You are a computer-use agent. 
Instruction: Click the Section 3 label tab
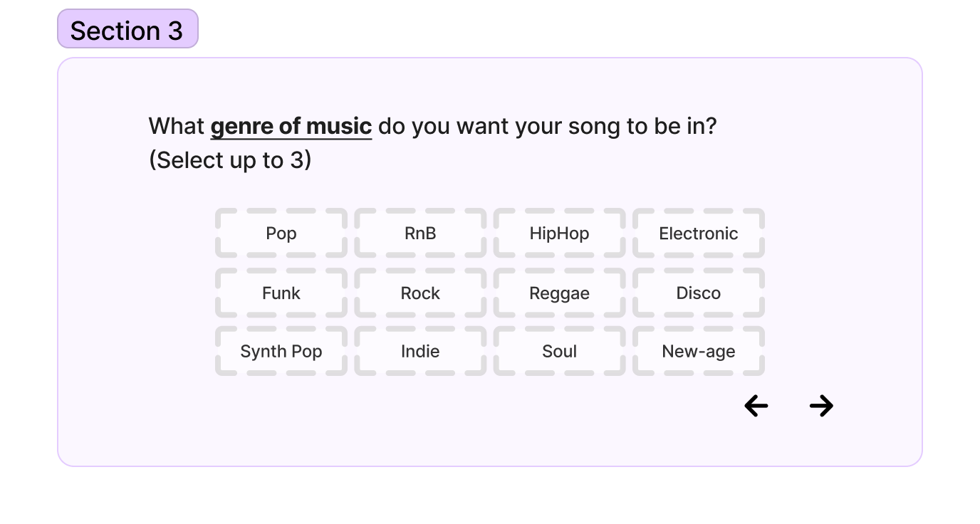tap(127, 30)
